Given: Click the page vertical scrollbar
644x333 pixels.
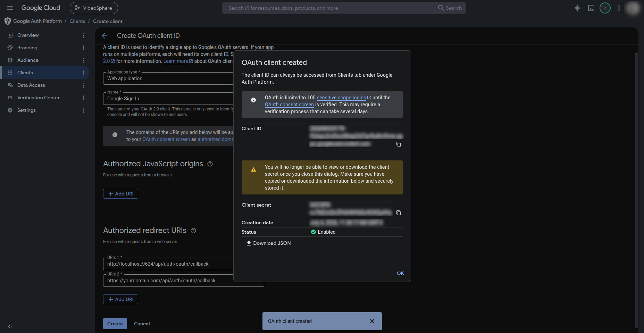Looking at the screenshot, I should pos(636,190).
